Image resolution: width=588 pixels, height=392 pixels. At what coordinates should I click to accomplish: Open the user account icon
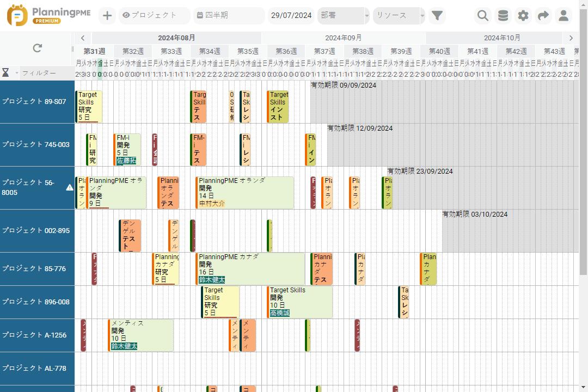coord(563,16)
